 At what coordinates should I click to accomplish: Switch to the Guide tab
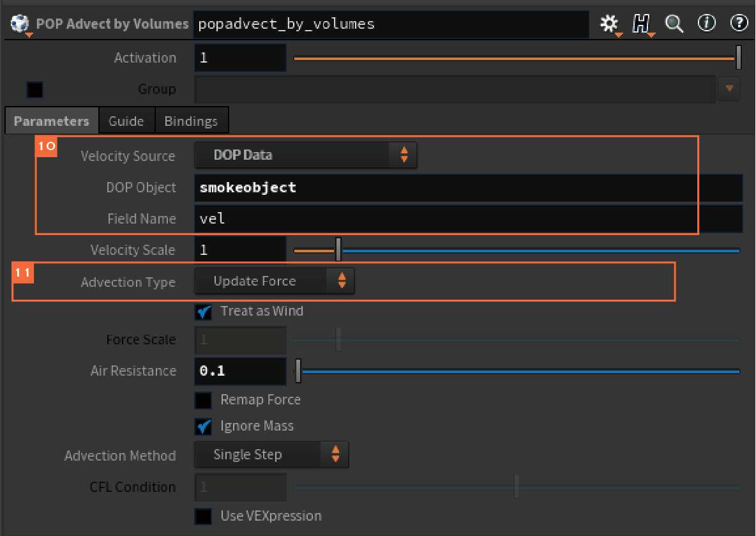pyautogui.click(x=126, y=121)
